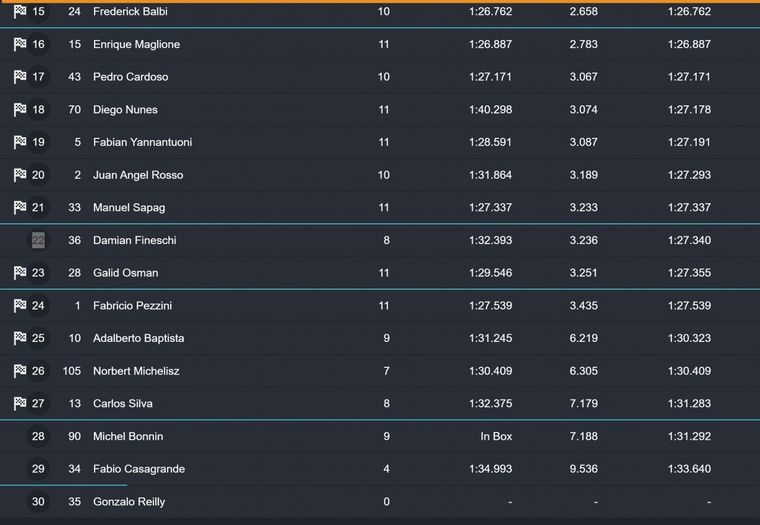Click checkered flag beside Fabian Yannantuoni
The image size is (760, 525).
19,142
